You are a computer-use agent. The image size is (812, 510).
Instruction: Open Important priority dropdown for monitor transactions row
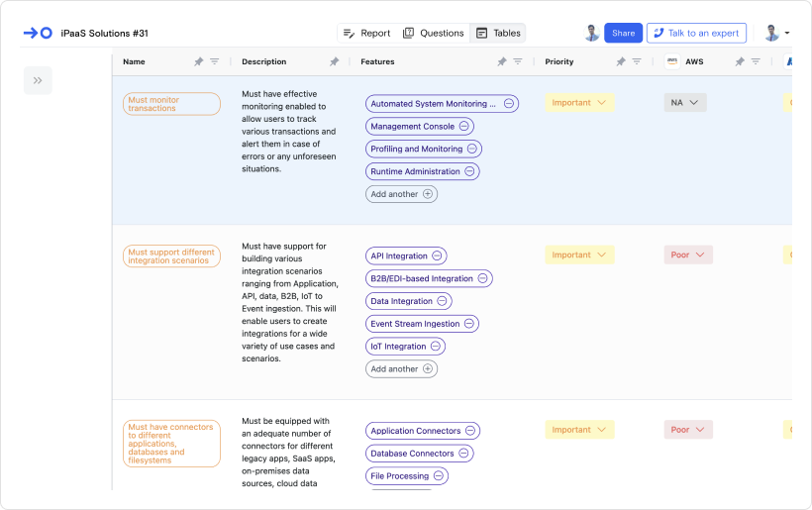point(579,103)
